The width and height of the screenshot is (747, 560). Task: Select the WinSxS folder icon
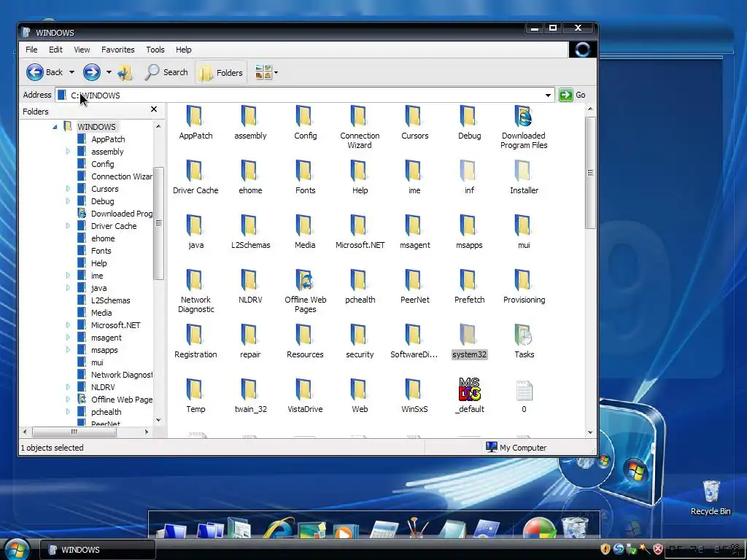point(414,391)
